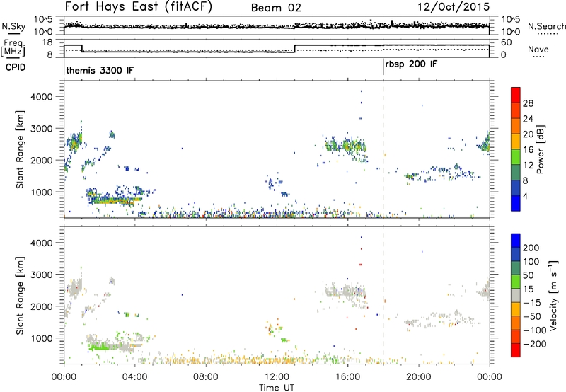Click the "-15" tick on Velocity colorbar
The width and height of the screenshot is (566, 392).
tap(532, 303)
